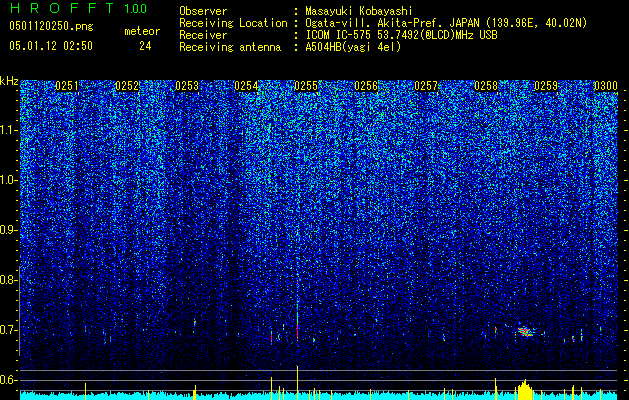
Task: Click the 0251 time marker
Action: tap(67, 86)
